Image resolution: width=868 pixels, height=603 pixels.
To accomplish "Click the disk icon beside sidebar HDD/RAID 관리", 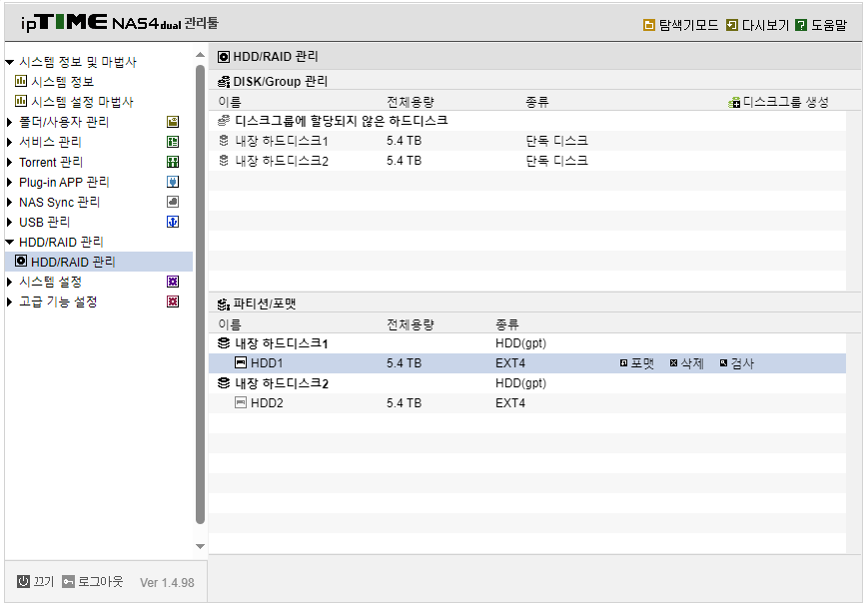I will (x=21, y=261).
